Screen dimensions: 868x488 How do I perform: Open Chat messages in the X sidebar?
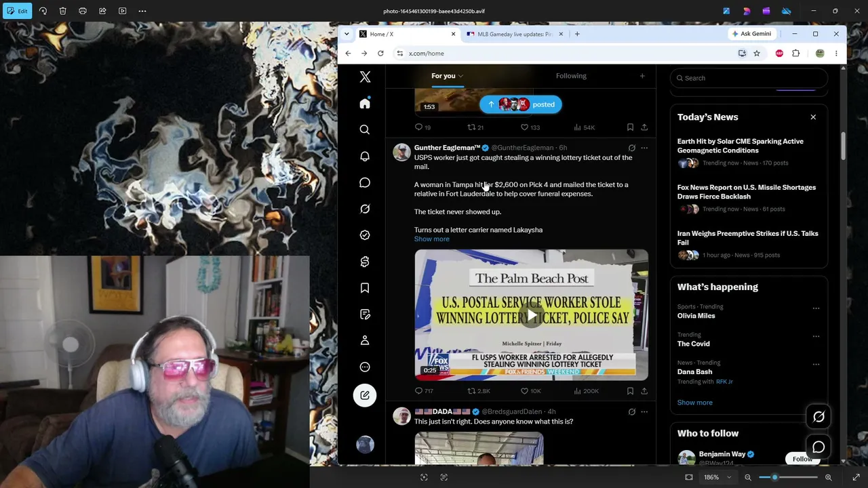(x=365, y=182)
